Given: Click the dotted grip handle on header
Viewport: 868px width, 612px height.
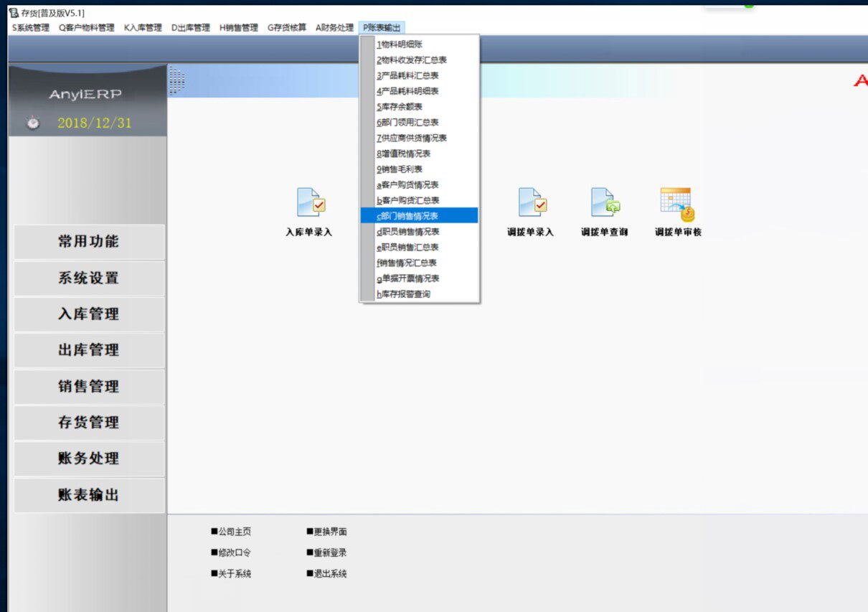Looking at the screenshot, I should click(x=176, y=80).
